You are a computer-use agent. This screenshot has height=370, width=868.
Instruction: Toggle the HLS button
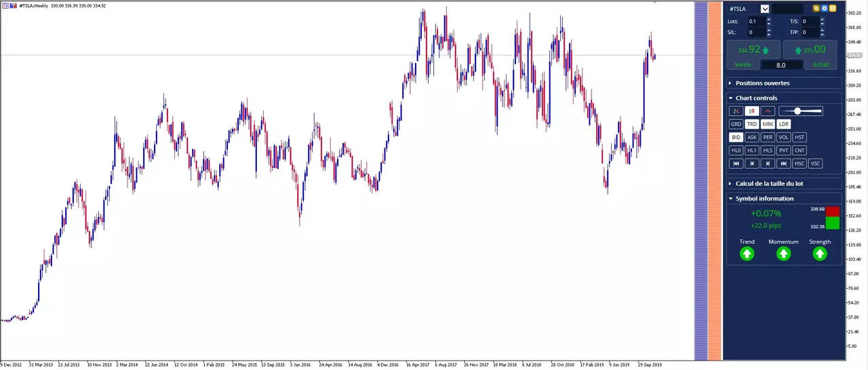[768, 150]
